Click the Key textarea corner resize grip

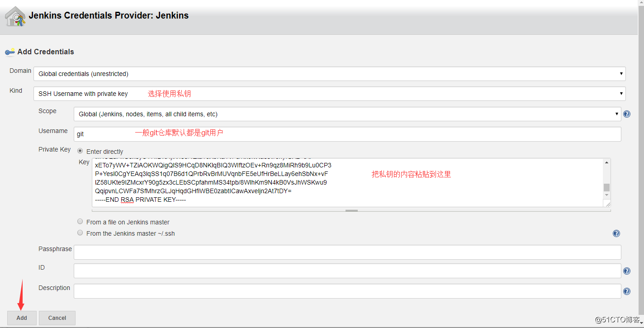click(607, 203)
